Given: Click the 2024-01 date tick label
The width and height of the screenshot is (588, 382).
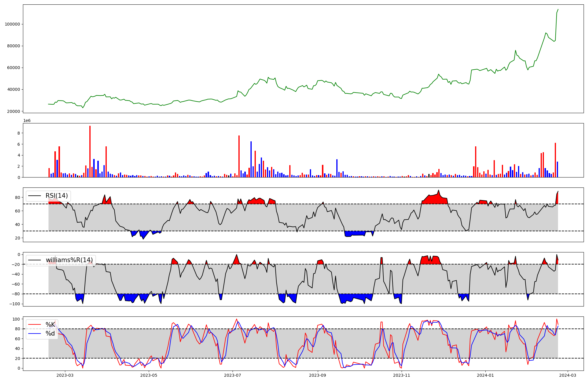Looking at the screenshot, I should coord(485,375).
